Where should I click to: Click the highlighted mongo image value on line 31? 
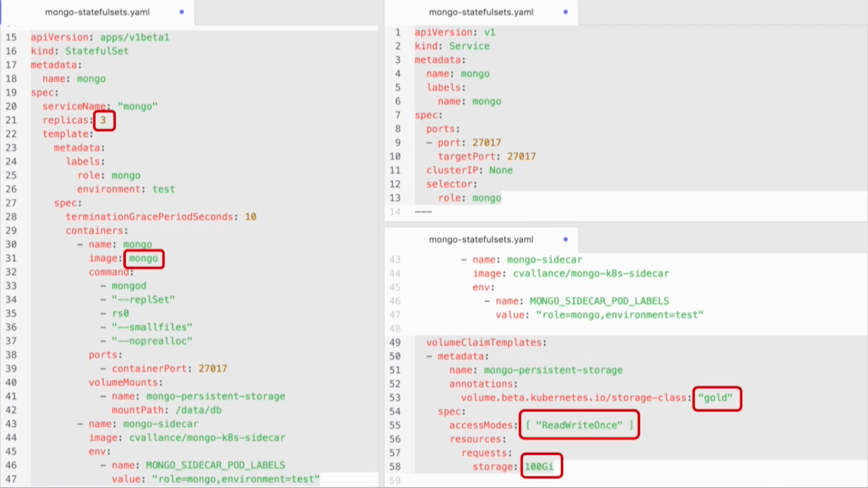click(144, 259)
